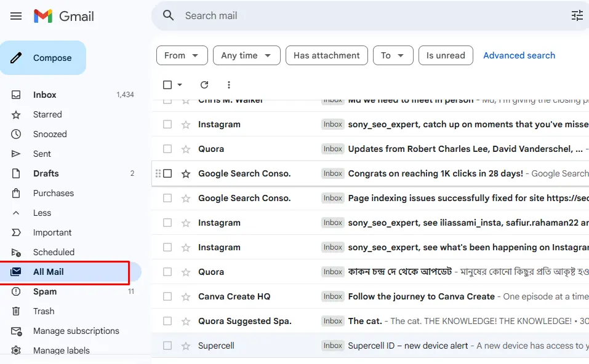Open the Gmail main navigation hamburger menu
The image size is (589, 364).
tap(17, 16)
